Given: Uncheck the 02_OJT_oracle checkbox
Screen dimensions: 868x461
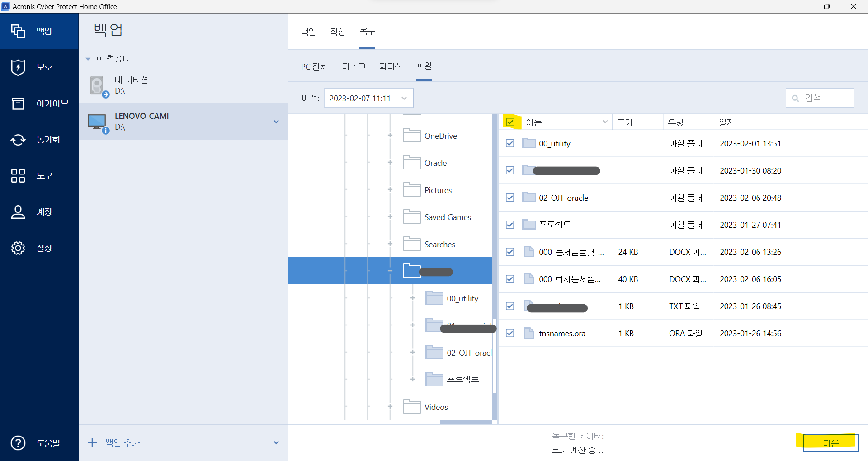Looking at the screenshot, I should (x=510, y=198).
